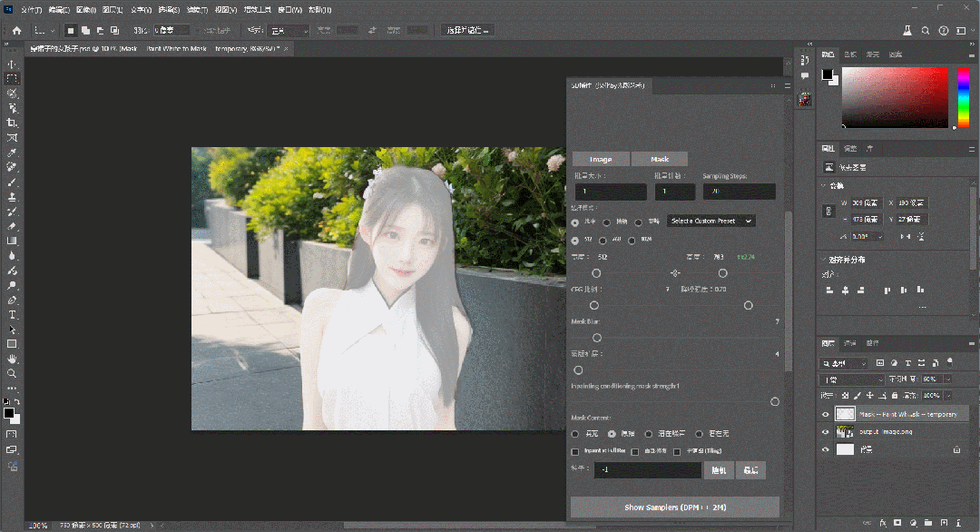Choose Subtract from selection mode icon
Image resolution: width=980 pixels, height=532 pixels.
point(100,30)
